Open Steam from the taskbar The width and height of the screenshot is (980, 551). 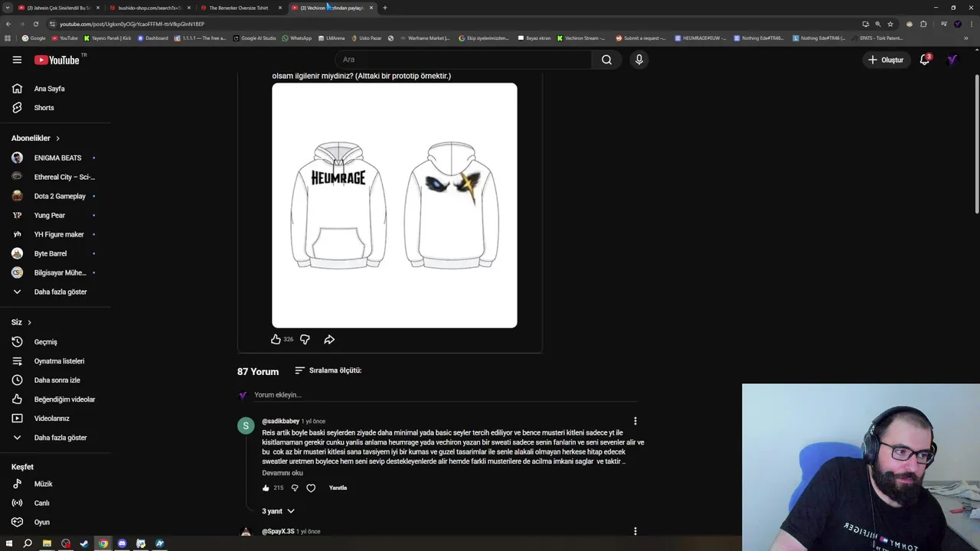[84, 543]
